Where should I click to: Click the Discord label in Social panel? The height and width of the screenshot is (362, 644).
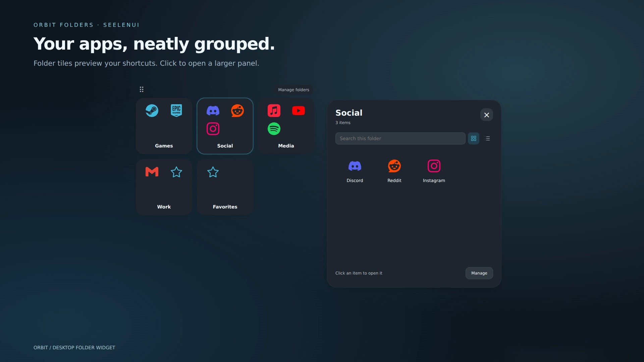pyautogui.click(x=355, y=181)
